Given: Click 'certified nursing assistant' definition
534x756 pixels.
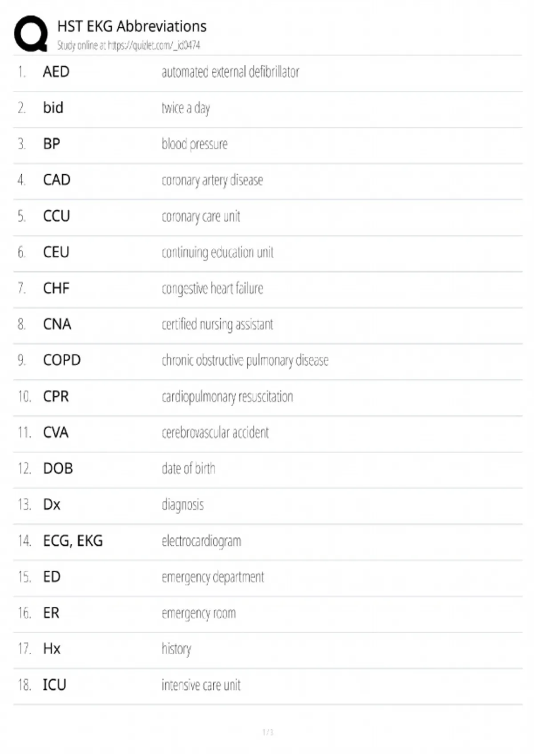Looking at the screenshot, I should [x=217, y=324].
